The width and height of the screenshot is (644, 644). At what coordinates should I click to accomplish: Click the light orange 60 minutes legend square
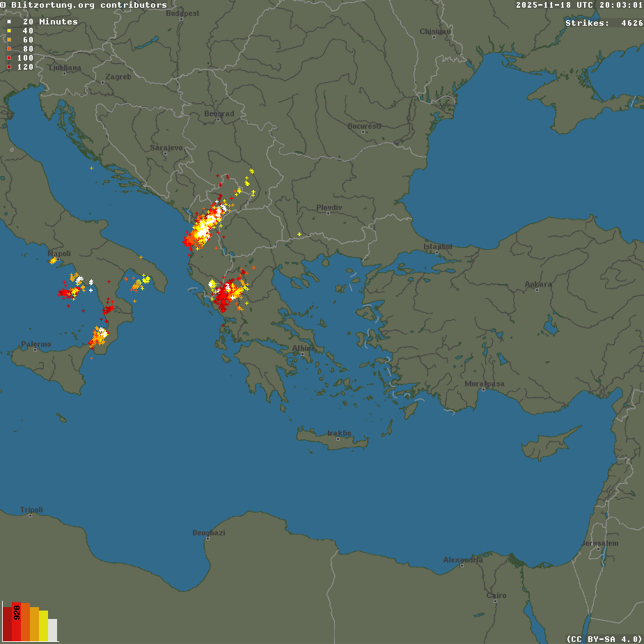[9, 40]
